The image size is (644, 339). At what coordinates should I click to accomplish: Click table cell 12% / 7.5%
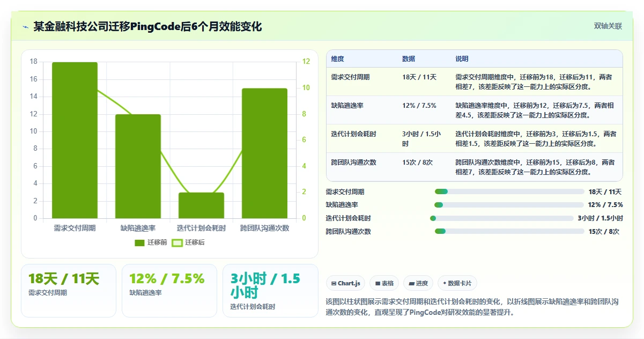coord(424,110)
